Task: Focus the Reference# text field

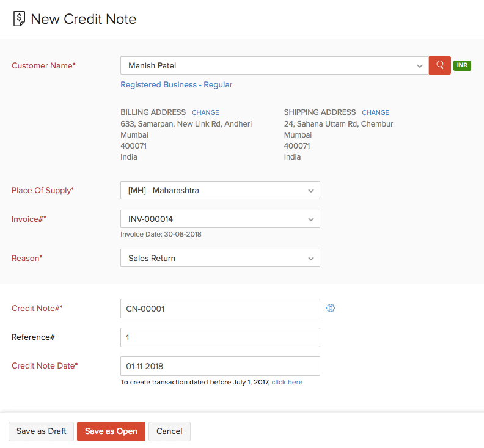Action: click(220, 337)
